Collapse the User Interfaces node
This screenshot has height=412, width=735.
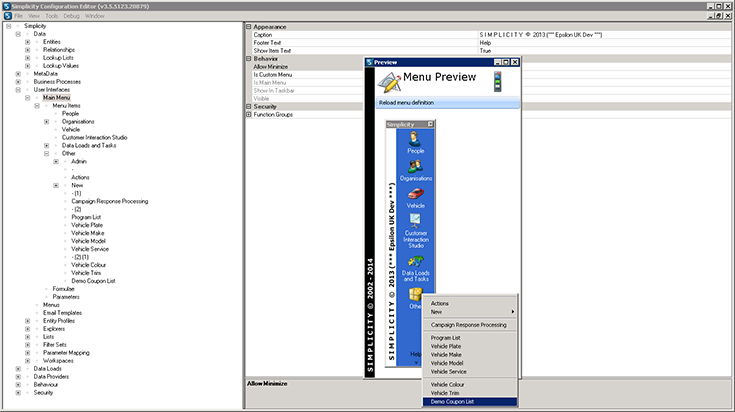point(18,90)
